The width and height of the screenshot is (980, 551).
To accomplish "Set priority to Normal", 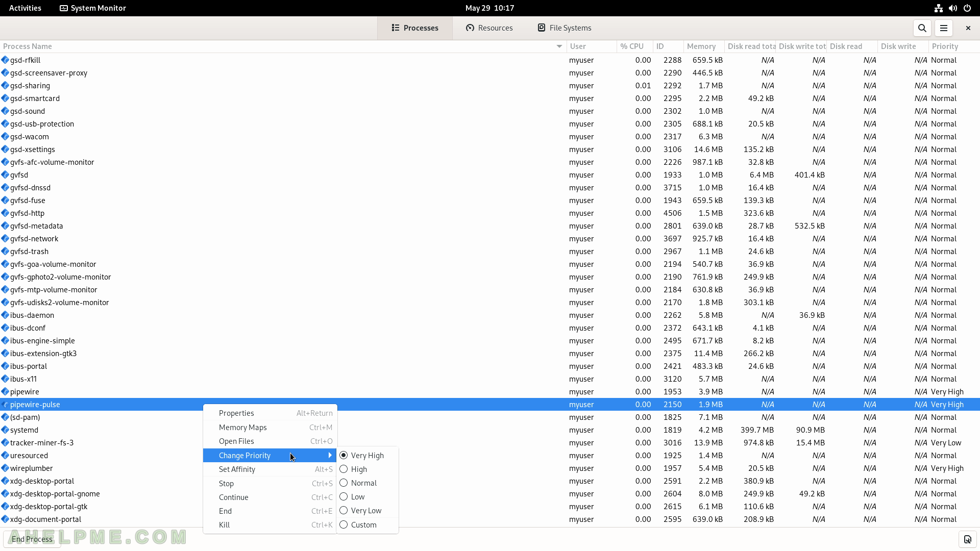I will tap(367, 483).
